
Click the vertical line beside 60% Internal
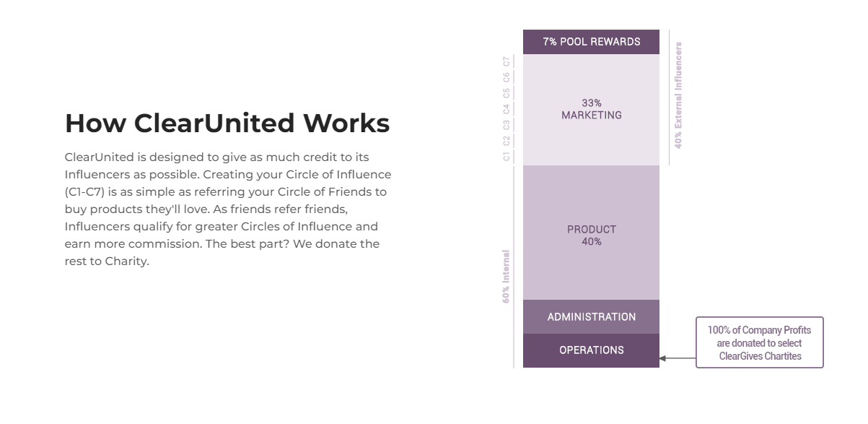(514, 267)
